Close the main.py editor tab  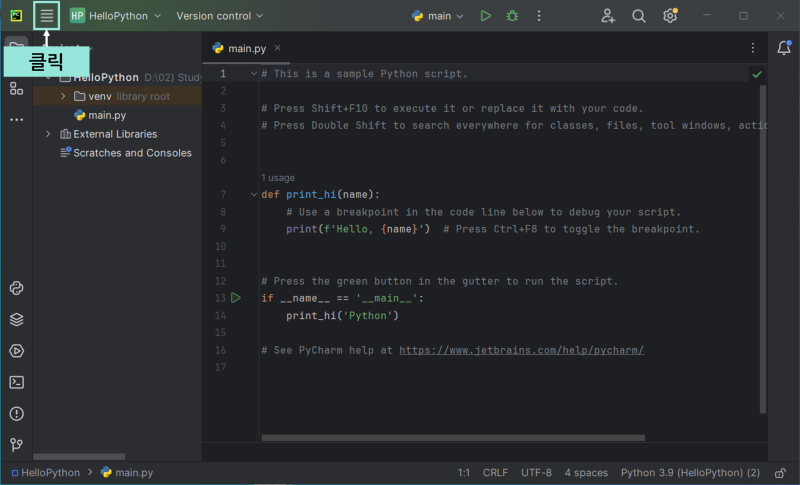coord(278,48)
